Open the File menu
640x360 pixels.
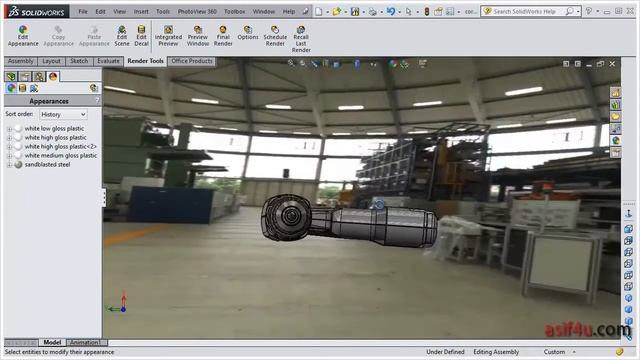[x=83, y=11]
